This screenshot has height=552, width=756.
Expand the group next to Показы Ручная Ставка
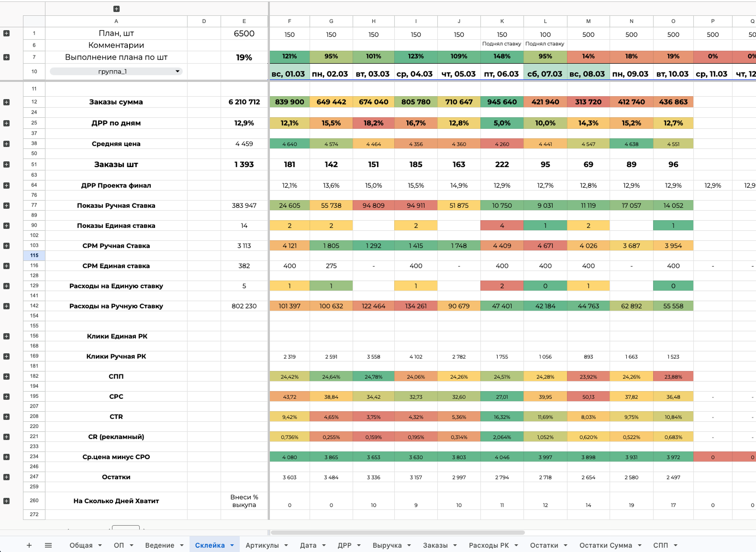click(x=6, y=205)
